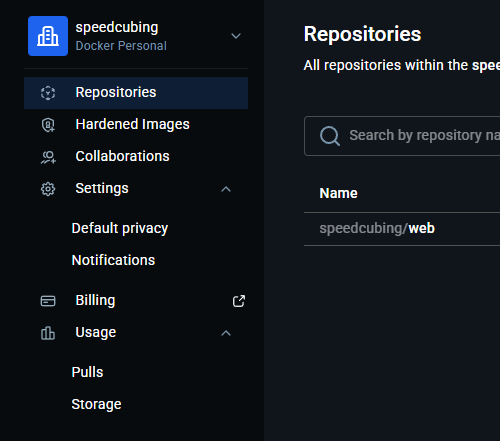Click the search magnifier icon

tap(330, 136)
